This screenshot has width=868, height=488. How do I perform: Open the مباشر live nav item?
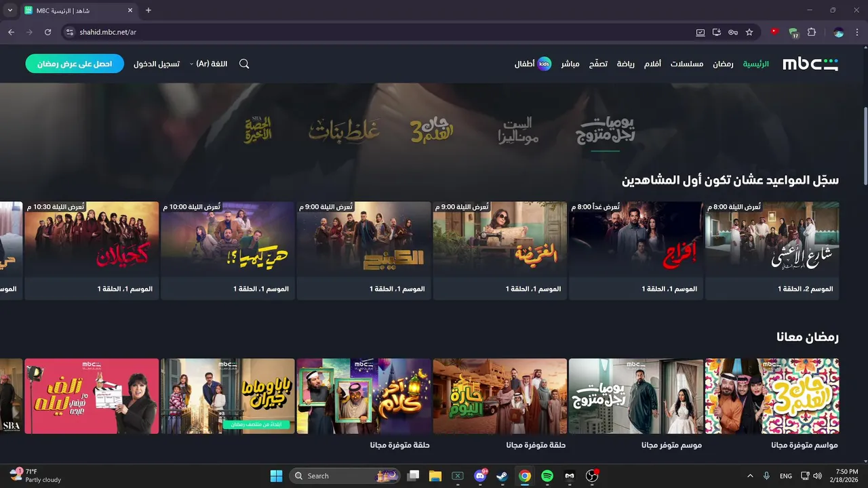point(570,64)
